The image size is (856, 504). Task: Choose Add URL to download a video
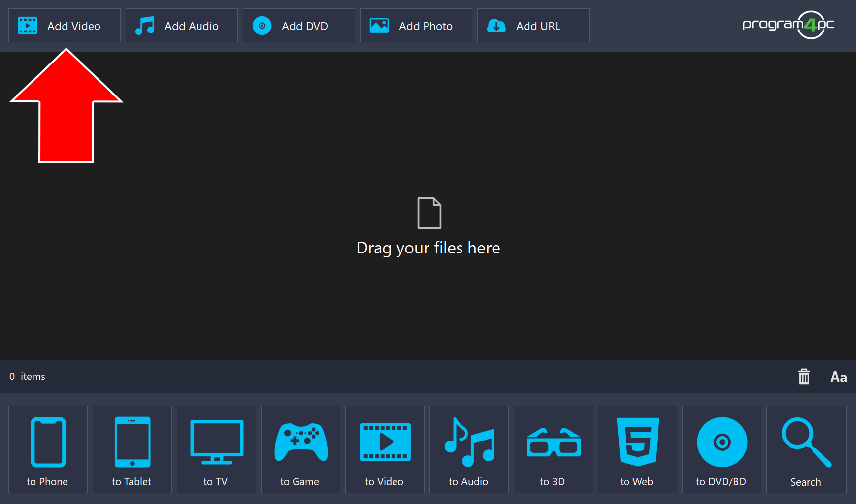coord(533,26)
